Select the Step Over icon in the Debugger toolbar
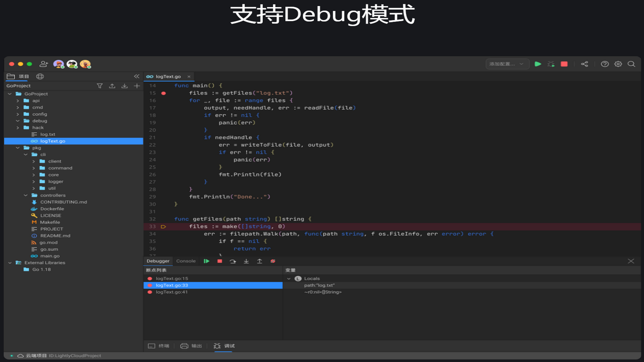Image resolution: width=644 pixels, height=362 pixels. (232, 261)
